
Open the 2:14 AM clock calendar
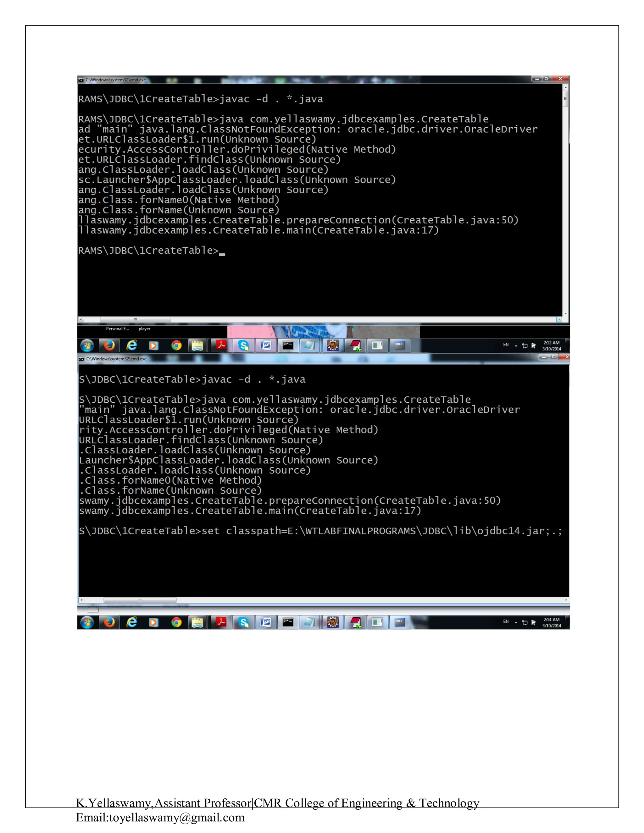click(x=552, y=622)
